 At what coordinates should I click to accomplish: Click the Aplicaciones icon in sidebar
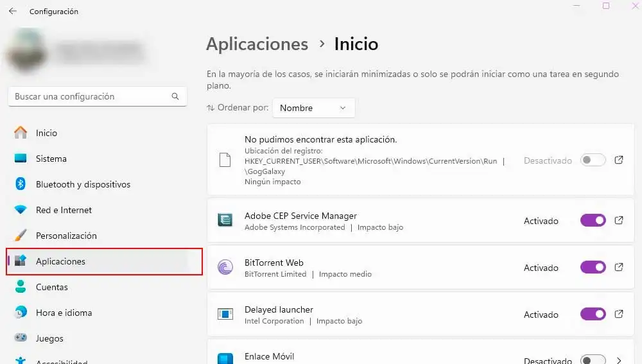click(21, 261)
